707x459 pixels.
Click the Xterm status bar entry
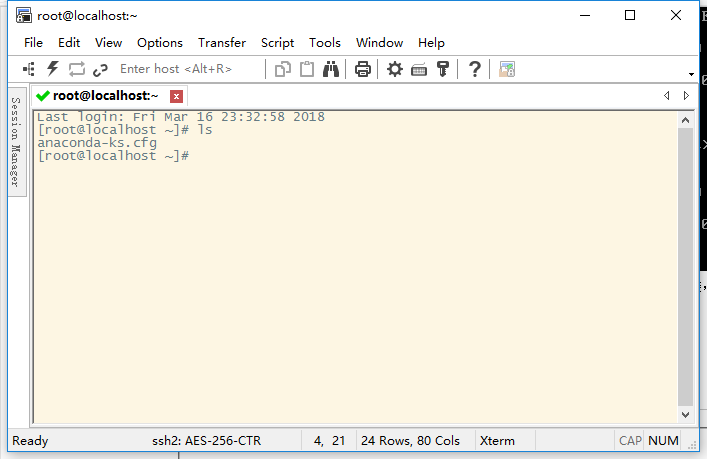pyautogui.click(x=497, y=441)
